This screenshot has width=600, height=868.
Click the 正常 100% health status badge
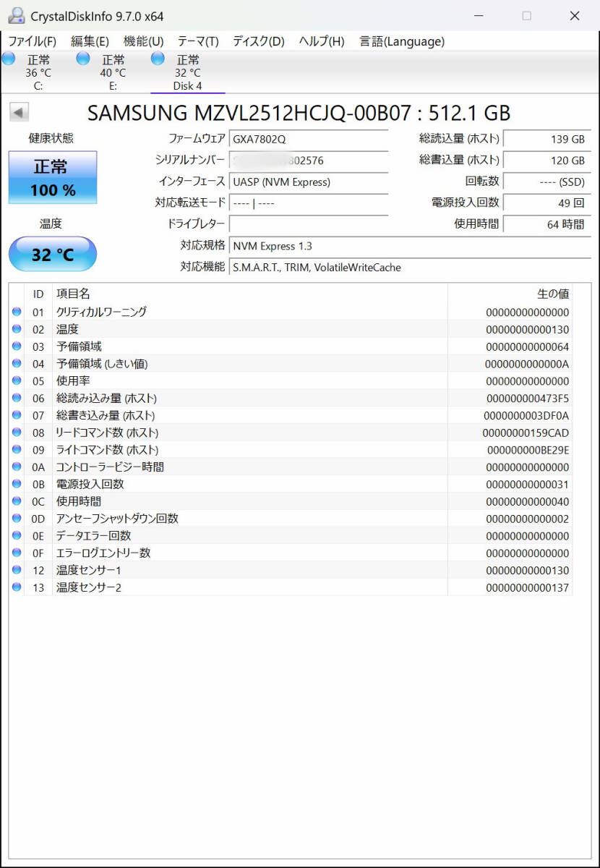(x=51, y=176)
